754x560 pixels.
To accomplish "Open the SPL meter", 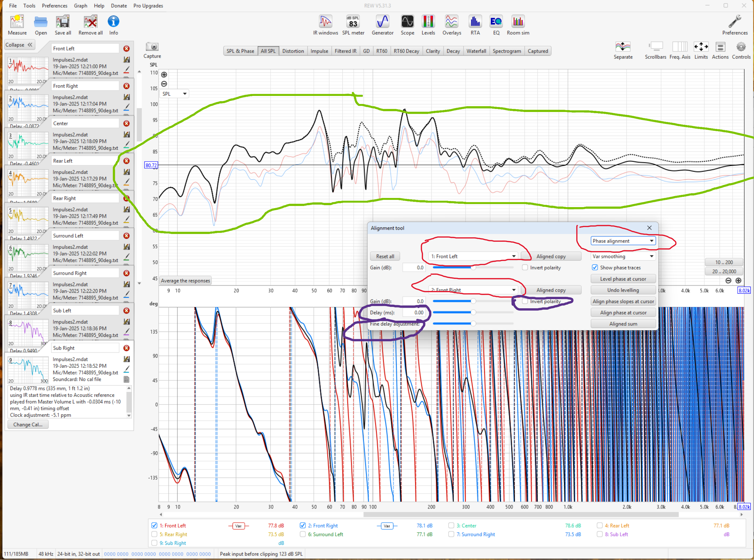I will [x=353, y=25].
